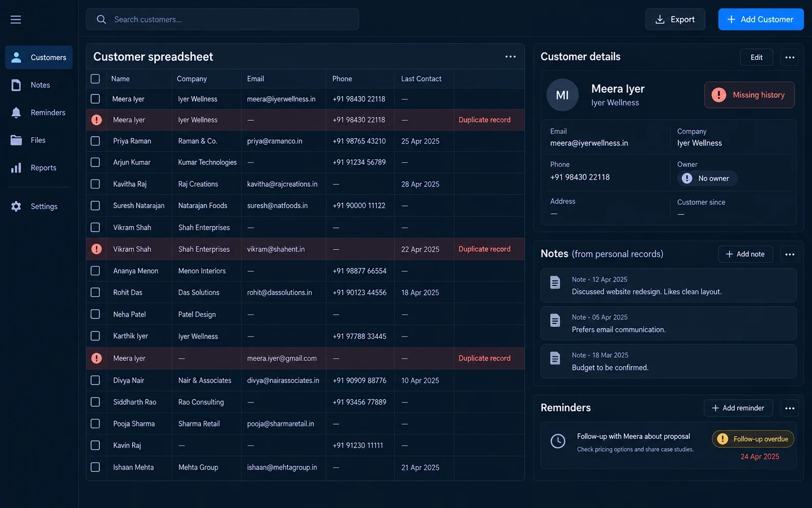Open the Notes section more options menu
Screen dimensions: 812x508
coord(790,254)
